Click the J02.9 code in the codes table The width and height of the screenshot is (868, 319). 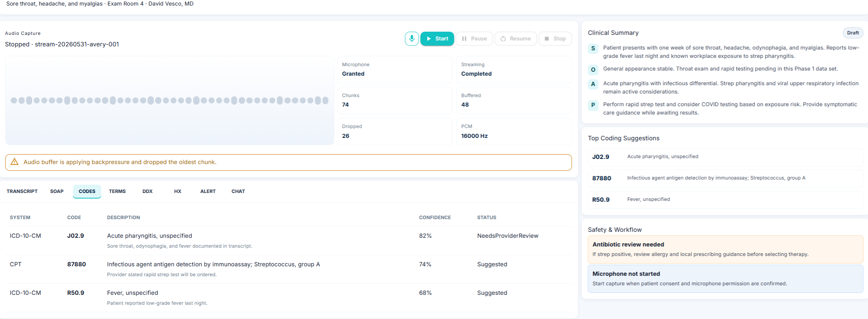[x=75, y=236]
